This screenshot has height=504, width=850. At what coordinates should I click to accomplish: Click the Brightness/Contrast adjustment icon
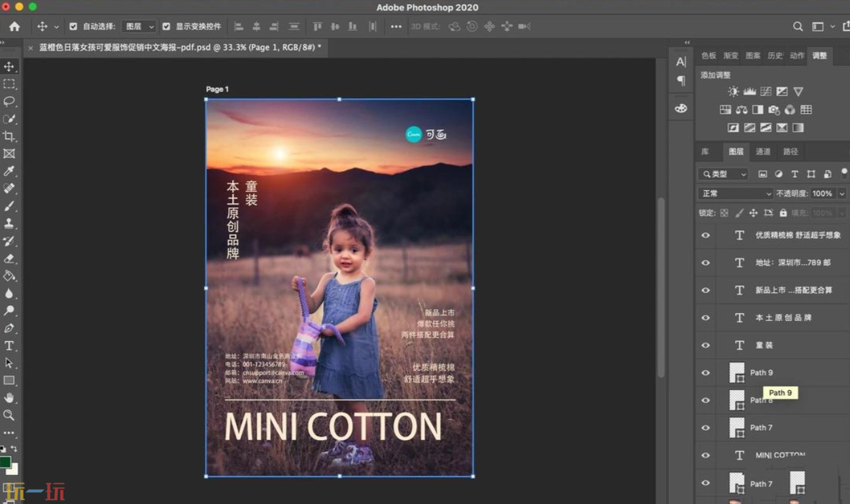pyautogui.click(x=734, y=92)
